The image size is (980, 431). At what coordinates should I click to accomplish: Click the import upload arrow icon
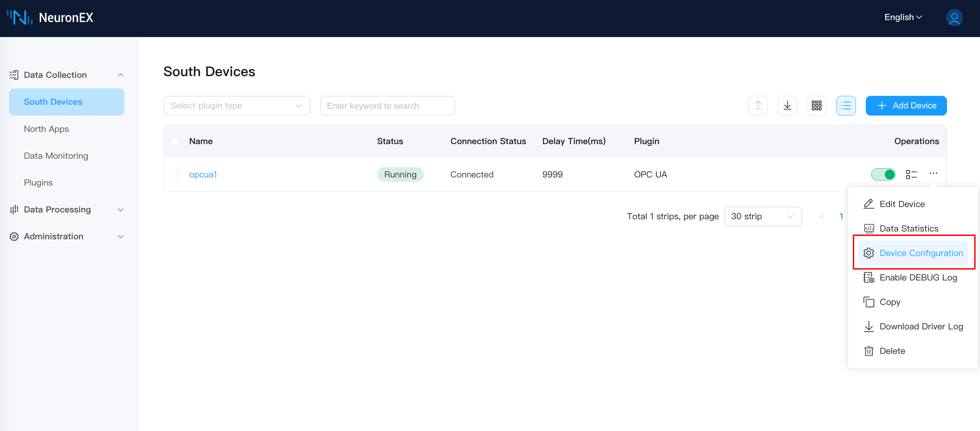[758, 105]
